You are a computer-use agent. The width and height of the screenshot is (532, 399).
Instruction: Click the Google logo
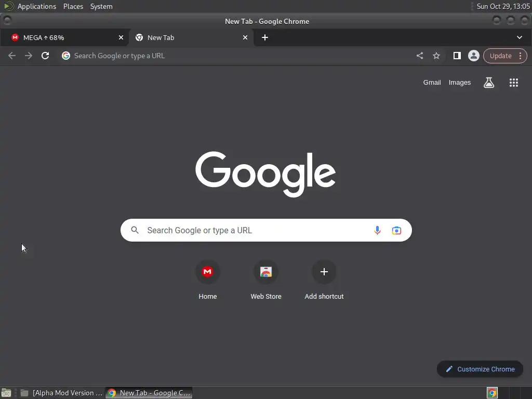pyautogui.click(x=265, y=174)
